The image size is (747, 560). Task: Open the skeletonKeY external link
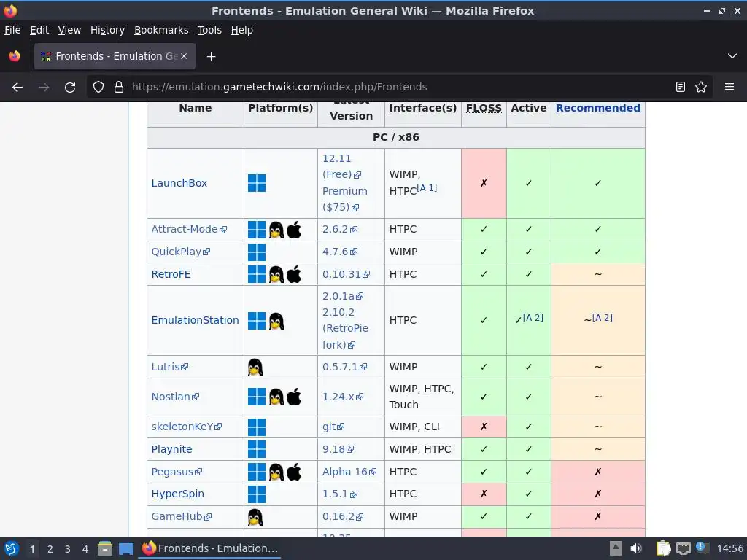click(x=186, y=427)
